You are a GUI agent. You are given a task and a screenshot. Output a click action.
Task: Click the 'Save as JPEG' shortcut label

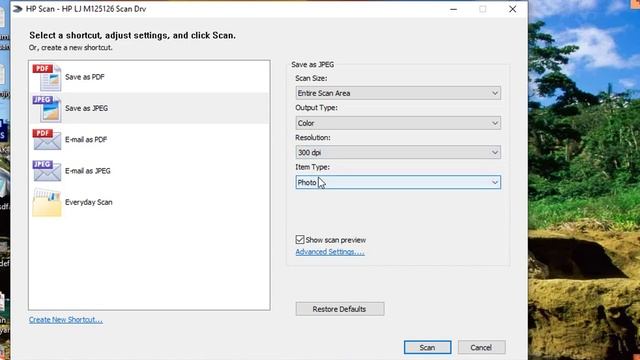tap(87, 109)
